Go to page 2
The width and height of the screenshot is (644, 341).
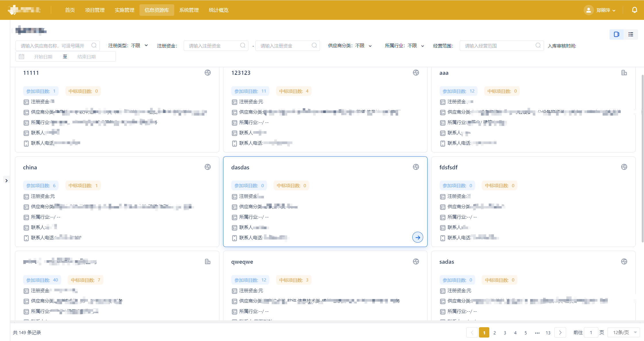tap(494, 333)
